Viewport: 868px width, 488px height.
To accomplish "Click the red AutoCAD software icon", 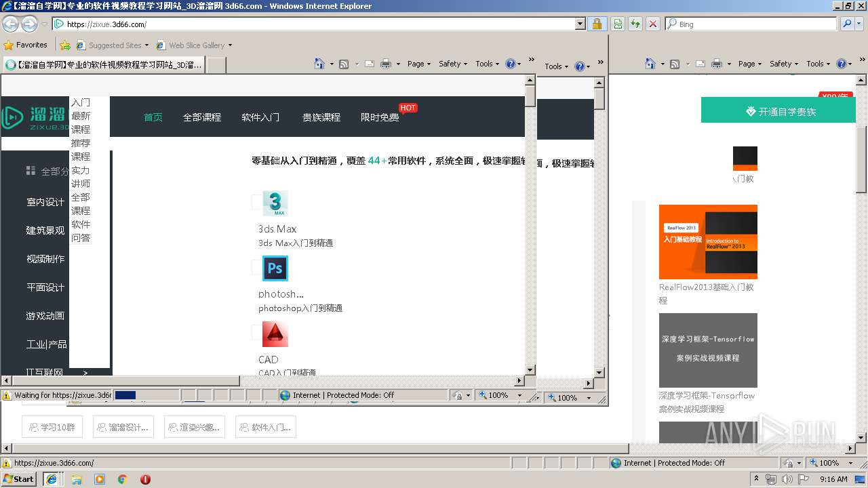I will [x=275, y=333].
